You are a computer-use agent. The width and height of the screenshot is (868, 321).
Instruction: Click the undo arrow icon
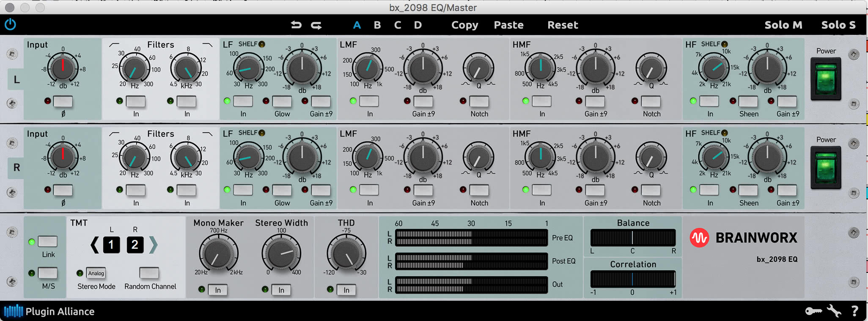click(x=296, y=25)
